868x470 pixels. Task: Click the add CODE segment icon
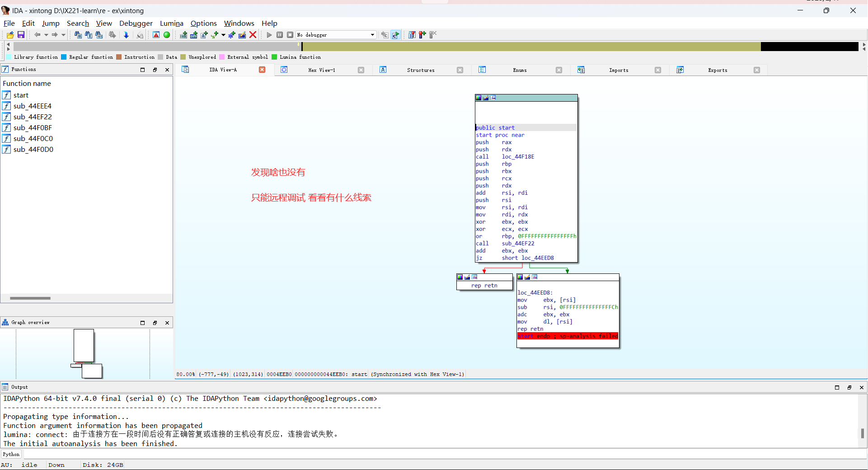click(x=183, y=35)
